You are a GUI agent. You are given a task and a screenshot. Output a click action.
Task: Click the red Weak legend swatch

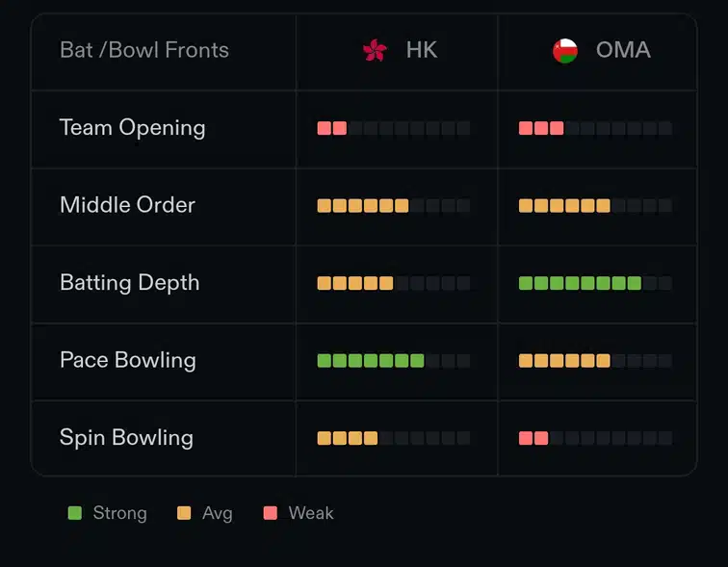pyautogui.click(x=271, y=513)
